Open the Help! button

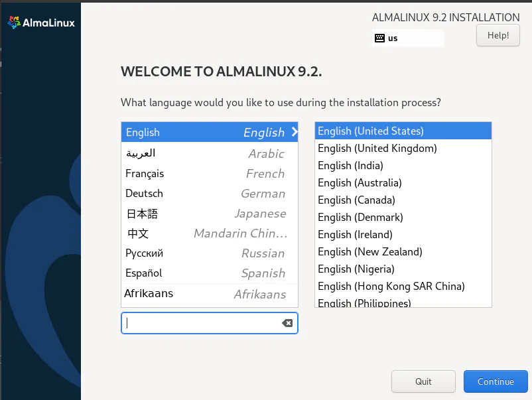click(x=498, y=35)
